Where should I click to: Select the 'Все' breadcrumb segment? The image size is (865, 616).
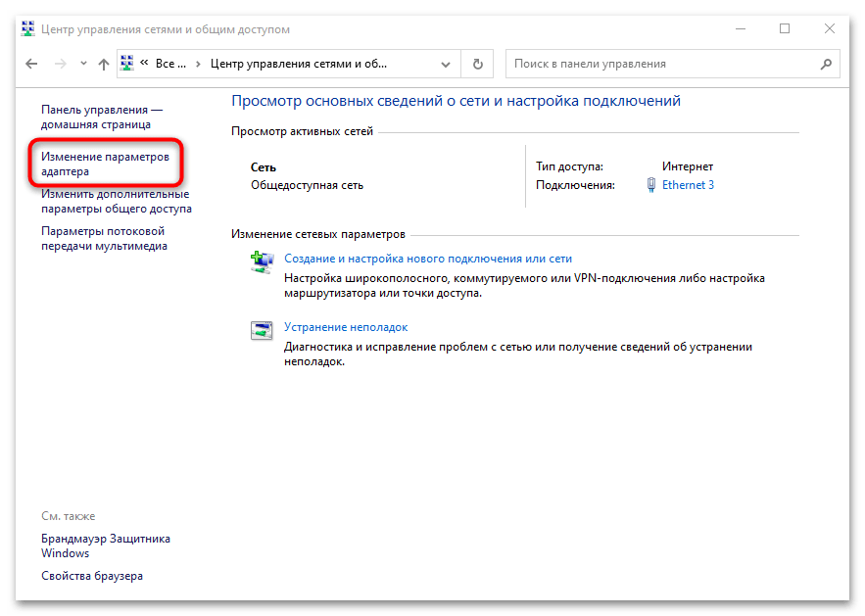168,64
